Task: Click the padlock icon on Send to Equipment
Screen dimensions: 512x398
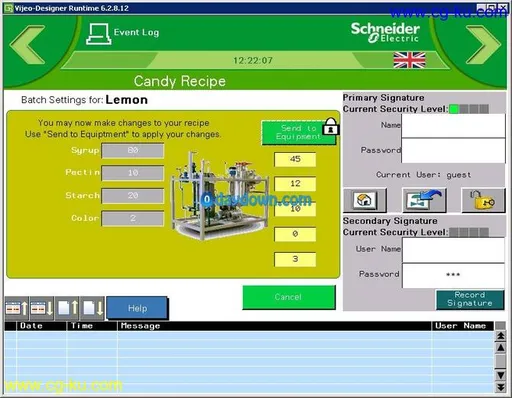Action: click(x=331, y=127)
